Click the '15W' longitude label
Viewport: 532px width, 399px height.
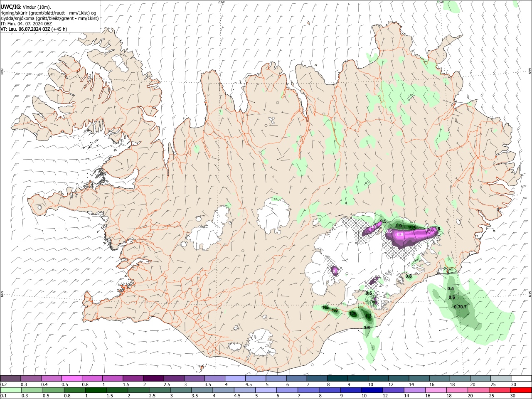click(440, 2)
